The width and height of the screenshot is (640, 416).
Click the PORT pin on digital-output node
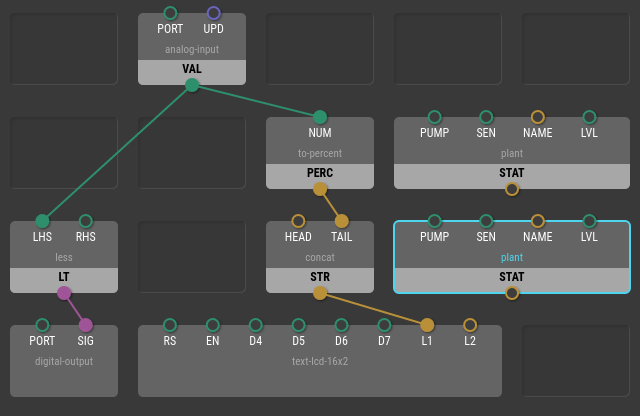pos(42,325)
